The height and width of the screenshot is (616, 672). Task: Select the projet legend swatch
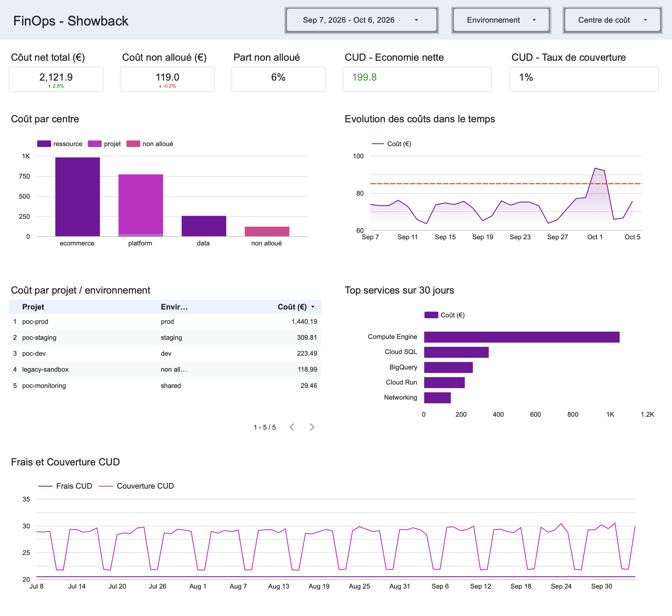pos(95,144)
